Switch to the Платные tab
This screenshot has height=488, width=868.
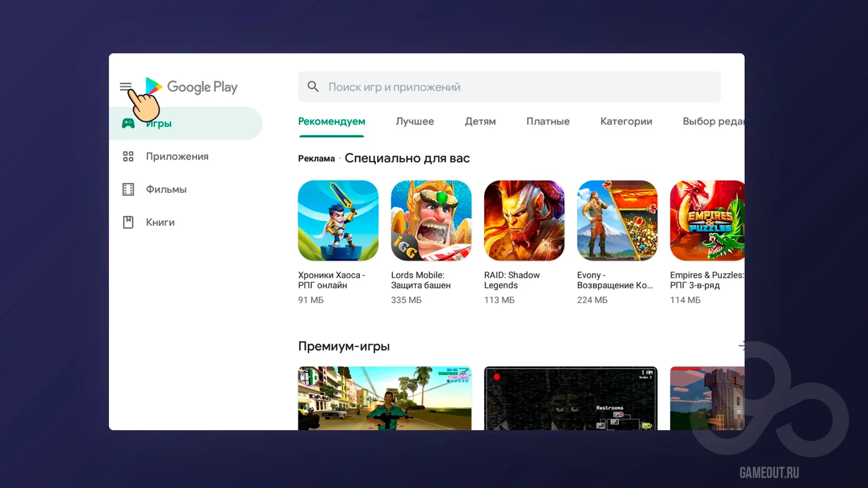pos(547,121)
